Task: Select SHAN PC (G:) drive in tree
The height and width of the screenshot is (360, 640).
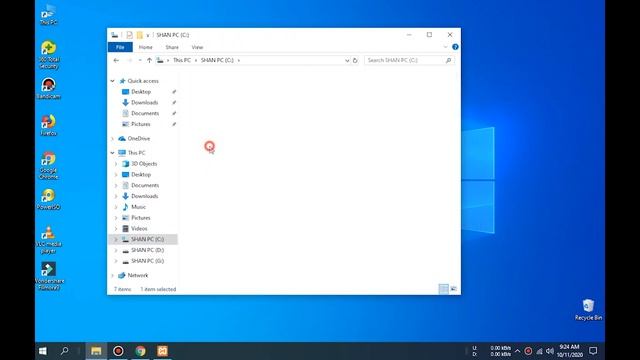Action: (147, 261)
